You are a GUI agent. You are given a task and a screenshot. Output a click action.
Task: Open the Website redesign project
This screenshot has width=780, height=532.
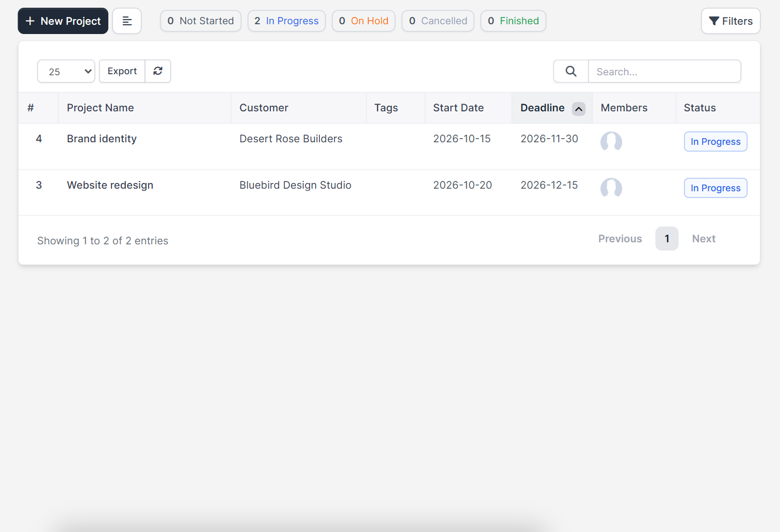(x=110, y=185)
